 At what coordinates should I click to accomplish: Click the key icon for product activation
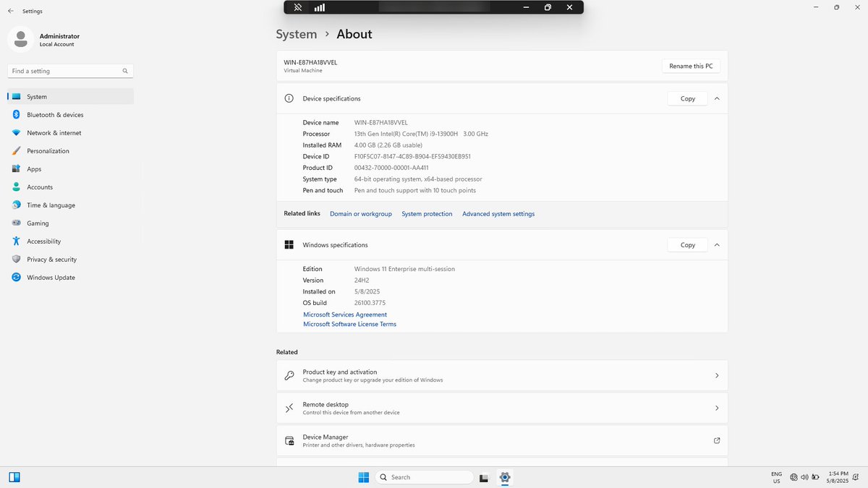point(289,375)
